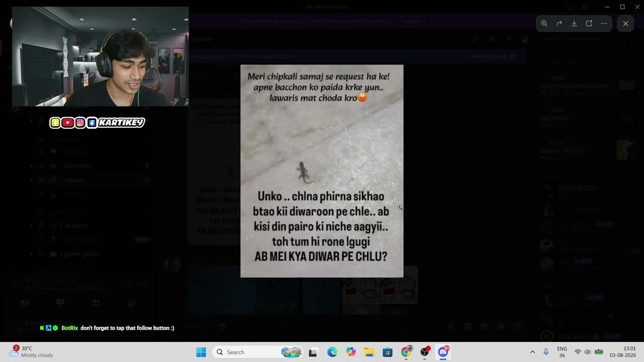Image resolution: width=644 pixels, height=362 pixels.
Task: Click the Discord taskbar icon
Action: (x=443, y=352)
